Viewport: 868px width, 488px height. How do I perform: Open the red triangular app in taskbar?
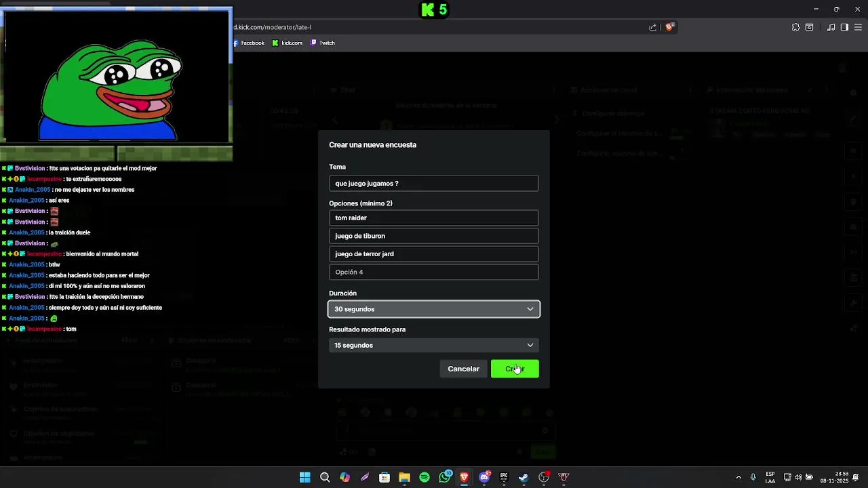point(564,477)
